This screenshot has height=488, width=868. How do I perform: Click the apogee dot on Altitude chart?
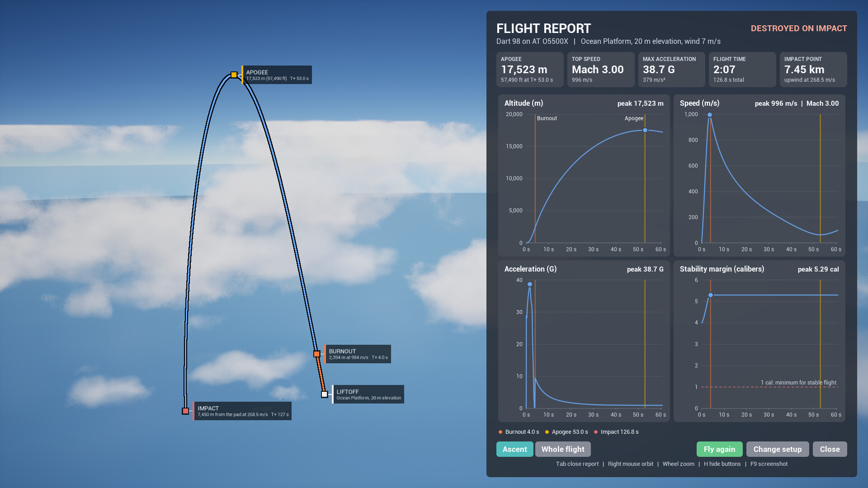coord(645,130)
